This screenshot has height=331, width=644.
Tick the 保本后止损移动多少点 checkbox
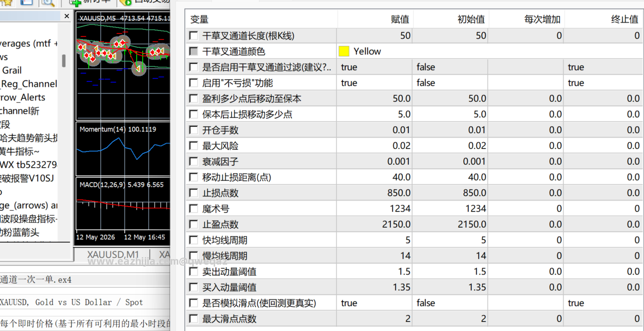coord(194,114)
